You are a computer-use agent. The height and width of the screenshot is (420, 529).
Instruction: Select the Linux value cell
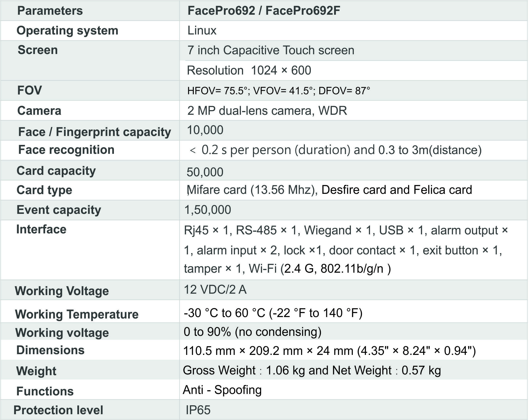202,31
